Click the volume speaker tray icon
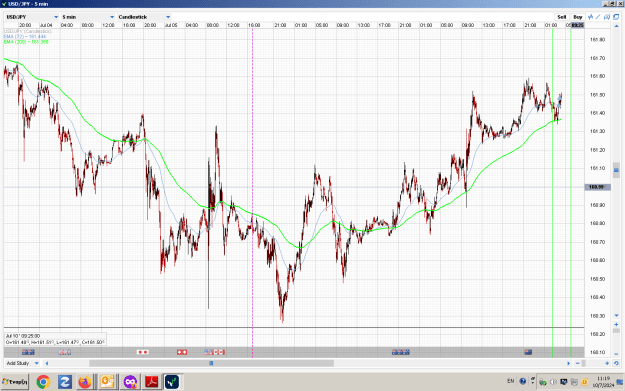This screenshot has height=391, width=625. [x=553, y=382]
